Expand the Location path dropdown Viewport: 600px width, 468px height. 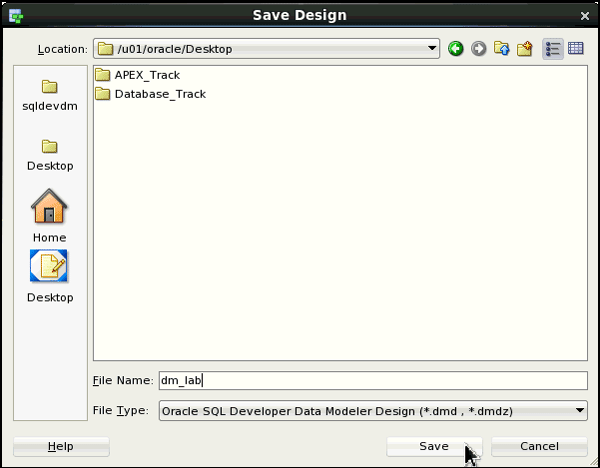click(432, 49)
